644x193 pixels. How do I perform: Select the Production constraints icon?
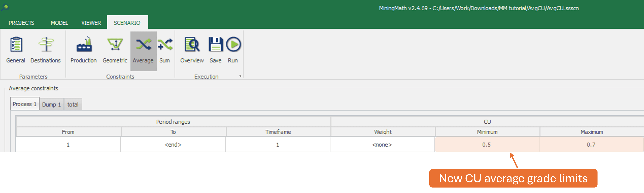coord(84,45)
